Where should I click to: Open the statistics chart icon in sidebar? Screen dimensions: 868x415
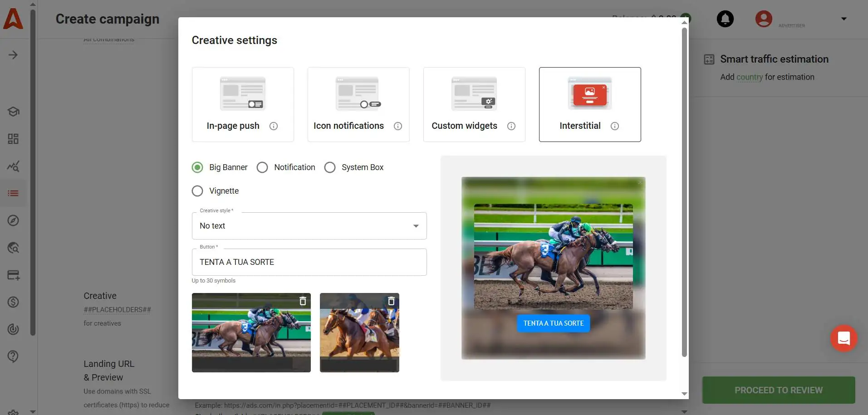point(13,166)
